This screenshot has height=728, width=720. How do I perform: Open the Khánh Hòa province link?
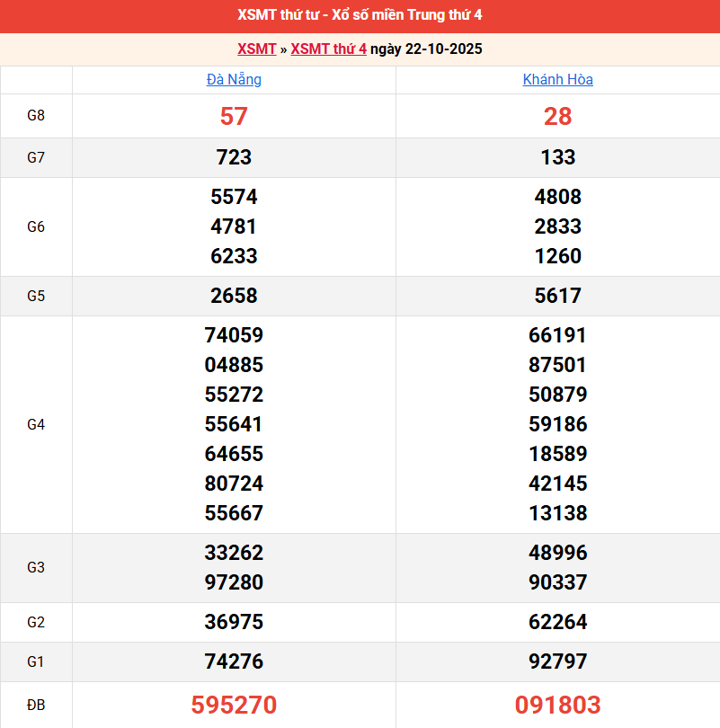557,79
